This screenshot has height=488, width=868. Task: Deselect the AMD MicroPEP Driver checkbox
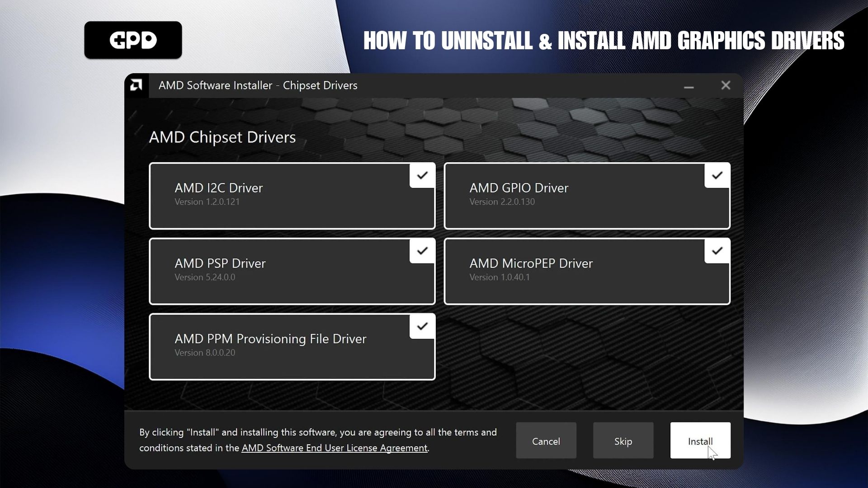tap(717, 251)
